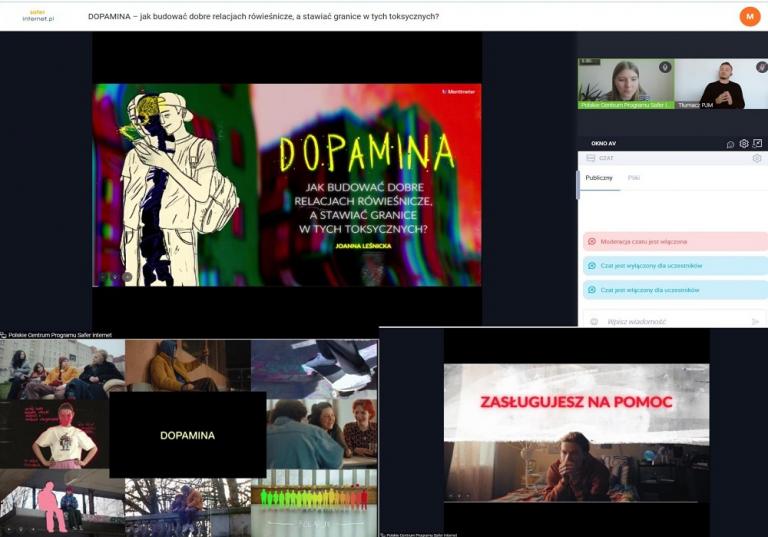Click the 'Czat jest wyłączony dla uczestników' notice
Screen dimensions: 768x537
click(x=675, y=266)
